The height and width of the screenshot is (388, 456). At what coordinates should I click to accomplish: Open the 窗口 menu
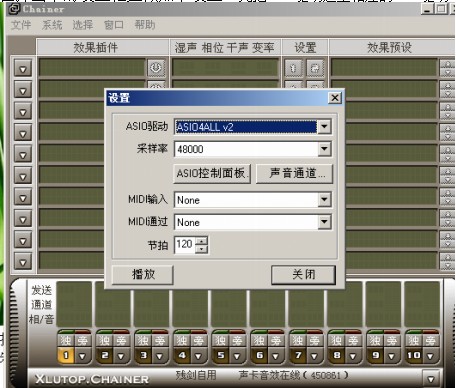114,25
